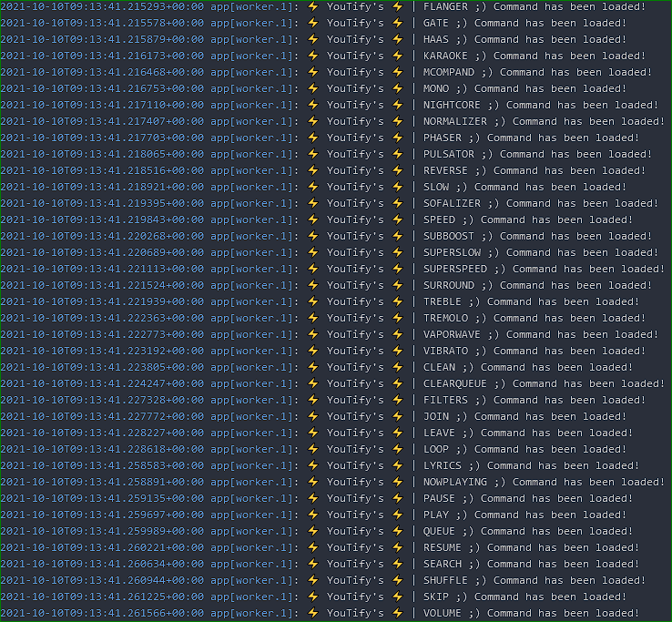Click the lightning bolt before YouTify's on TREBLE line

(x=313, y=301)
